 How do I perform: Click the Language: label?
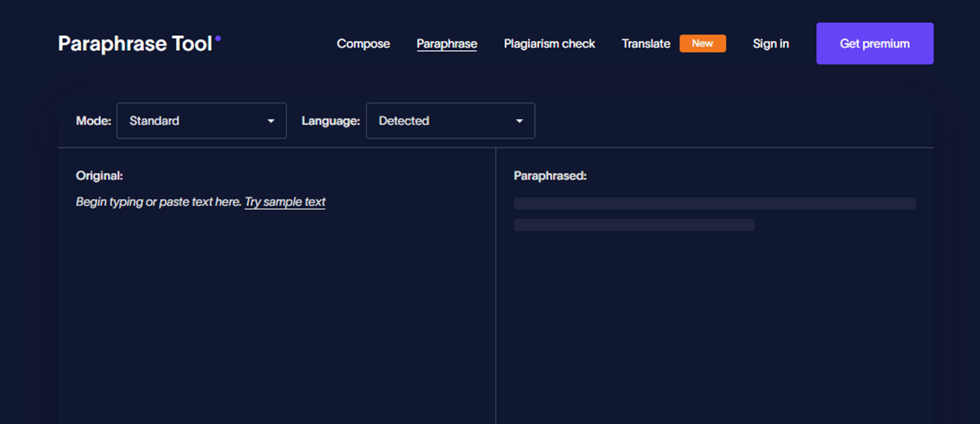331,121
